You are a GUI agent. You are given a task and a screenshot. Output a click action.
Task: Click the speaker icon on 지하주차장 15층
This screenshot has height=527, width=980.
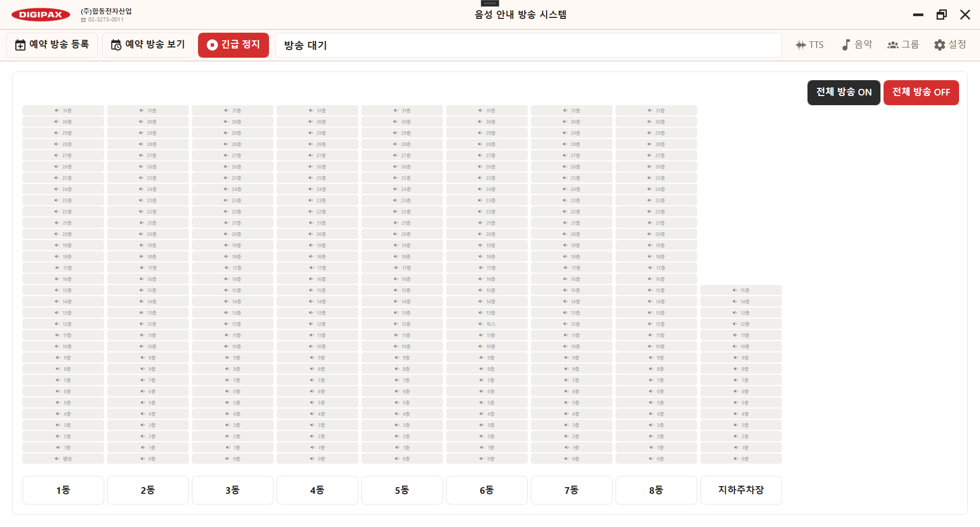click(x=735, y=290)
